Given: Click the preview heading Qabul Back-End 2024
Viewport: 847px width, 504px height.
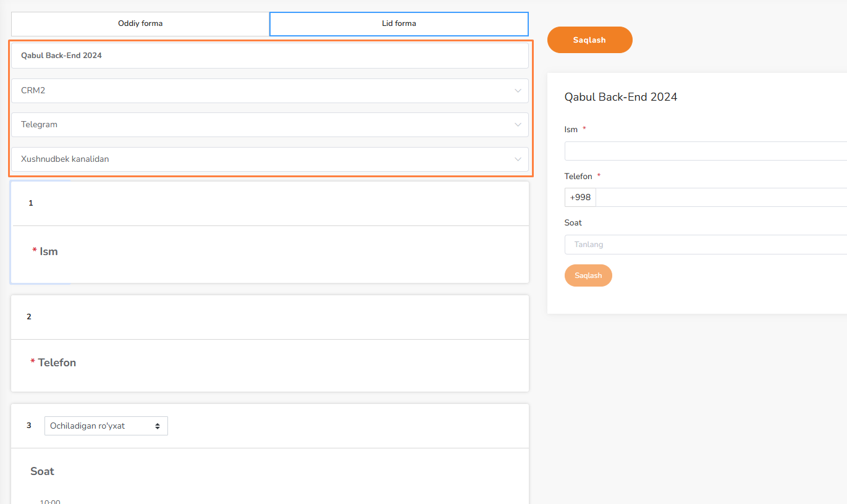Looking at the screenshot, I should [x=620, y=97].
